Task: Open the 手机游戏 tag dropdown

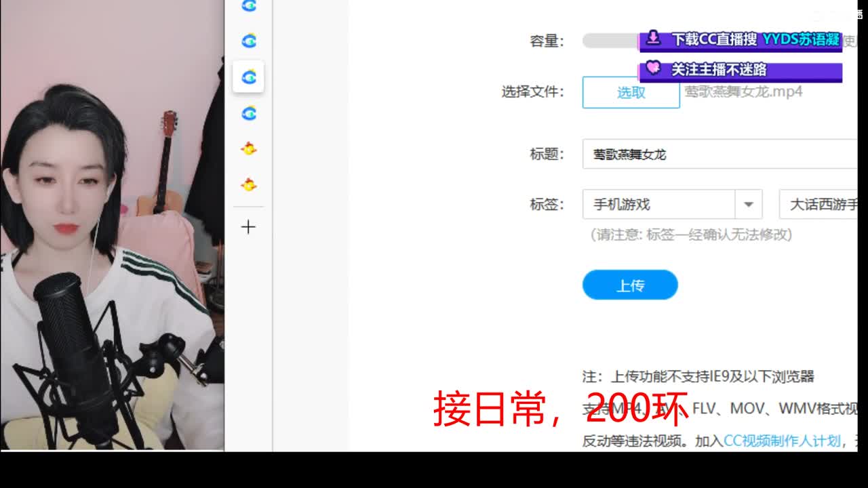Action: pos(749,204)
